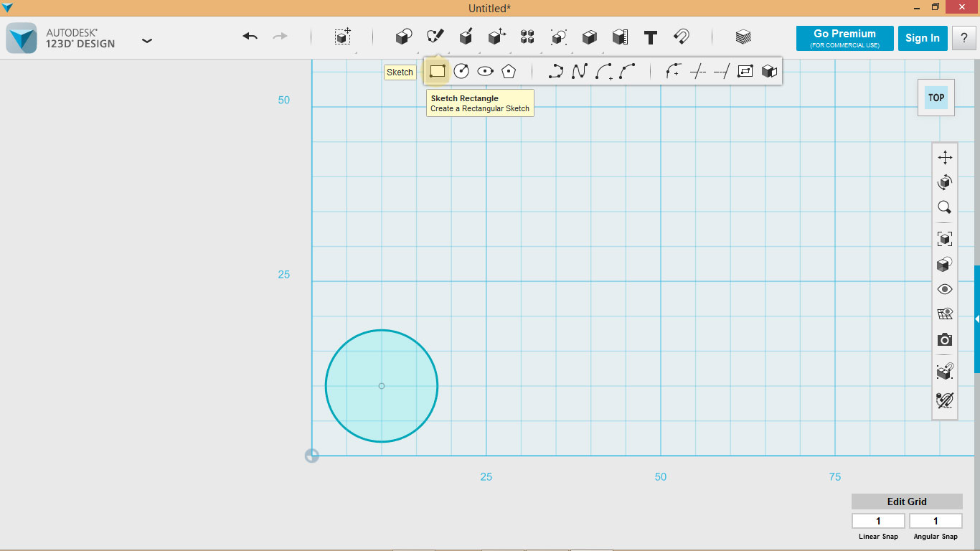The image size is (980, 551).
Task: Expand the Autodesk 123D Design menu chevron
Action: click(x=147, y=41)
